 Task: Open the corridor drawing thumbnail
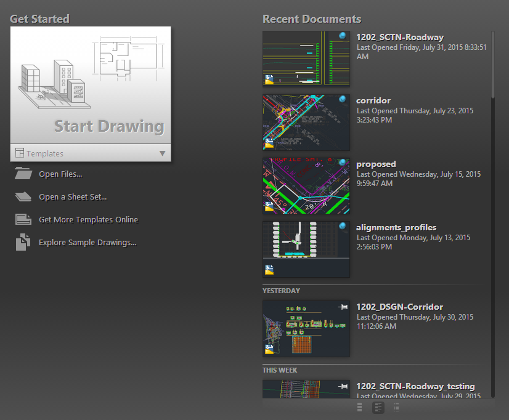click(x=306, y=123)
